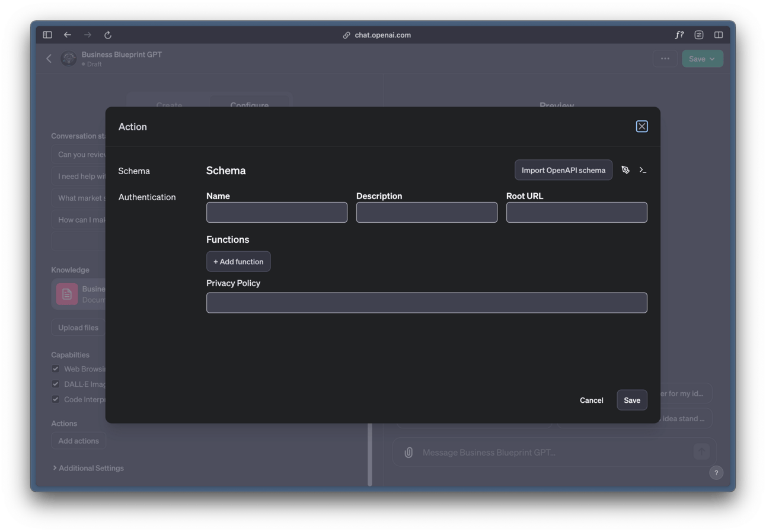Screen dimensions: 766x532
Task: Click the back chevron beside Business Blueprint GPT
Action: pyautogui.click(x=49, y=59)
